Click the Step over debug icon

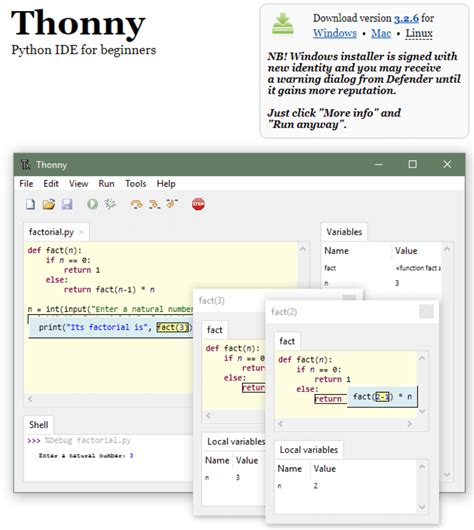pos(136,204)
